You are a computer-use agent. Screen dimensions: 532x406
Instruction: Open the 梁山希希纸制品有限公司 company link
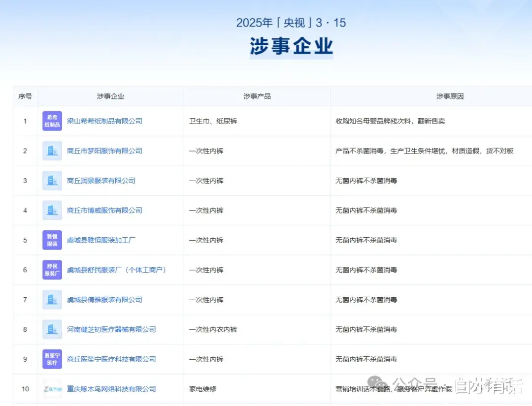[x=104, y=121]
